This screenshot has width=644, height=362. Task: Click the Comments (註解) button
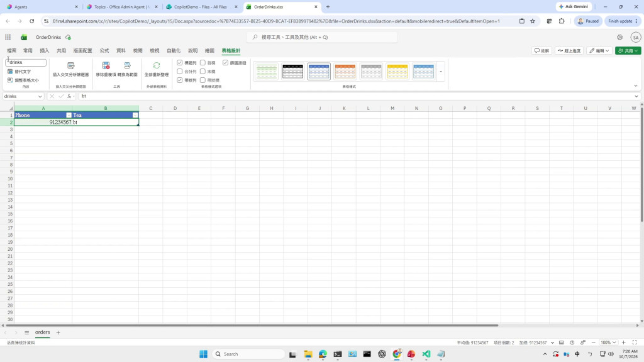(x=541, y=50)
